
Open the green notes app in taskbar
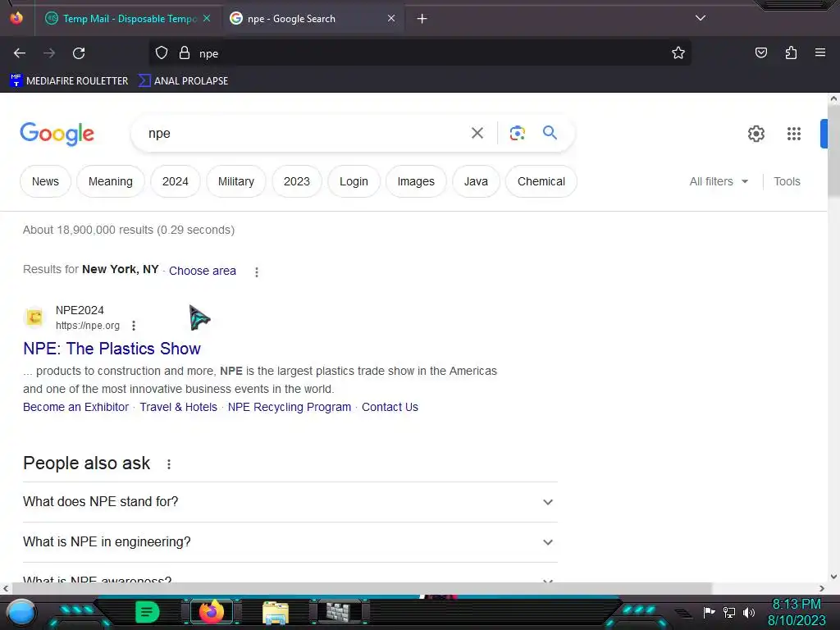tap(147, 612)
